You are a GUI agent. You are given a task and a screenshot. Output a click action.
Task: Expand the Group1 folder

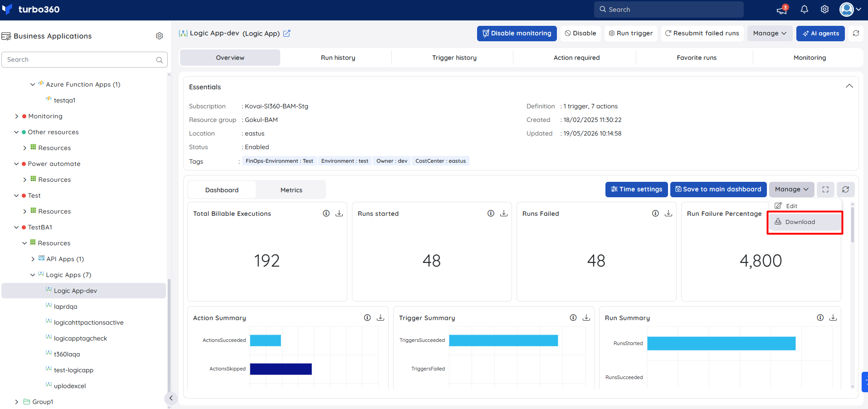coord(17,402)
